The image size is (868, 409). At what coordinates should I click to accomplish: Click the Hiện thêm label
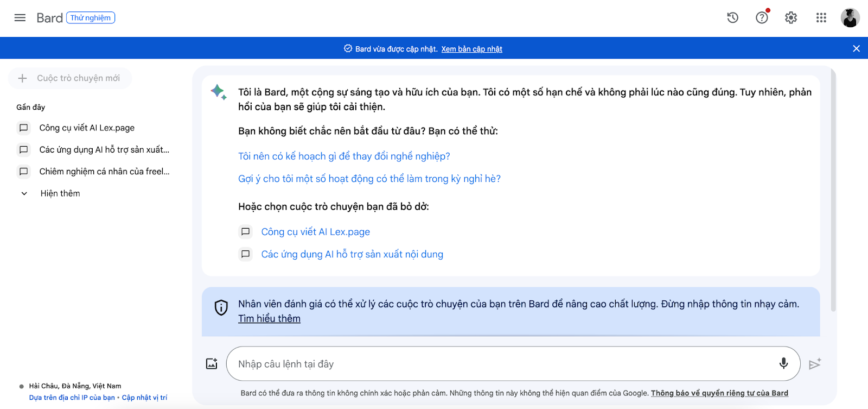pos(60,193)
